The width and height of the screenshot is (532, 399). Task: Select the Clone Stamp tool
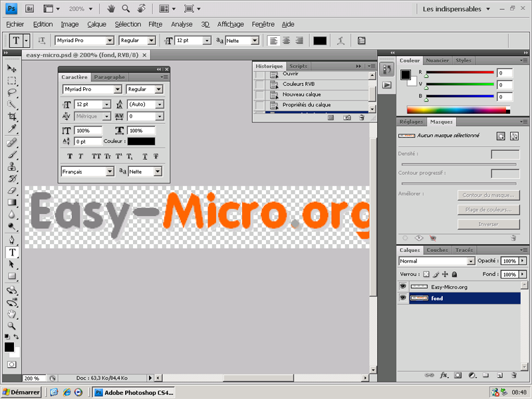click(x=12, y=167)
